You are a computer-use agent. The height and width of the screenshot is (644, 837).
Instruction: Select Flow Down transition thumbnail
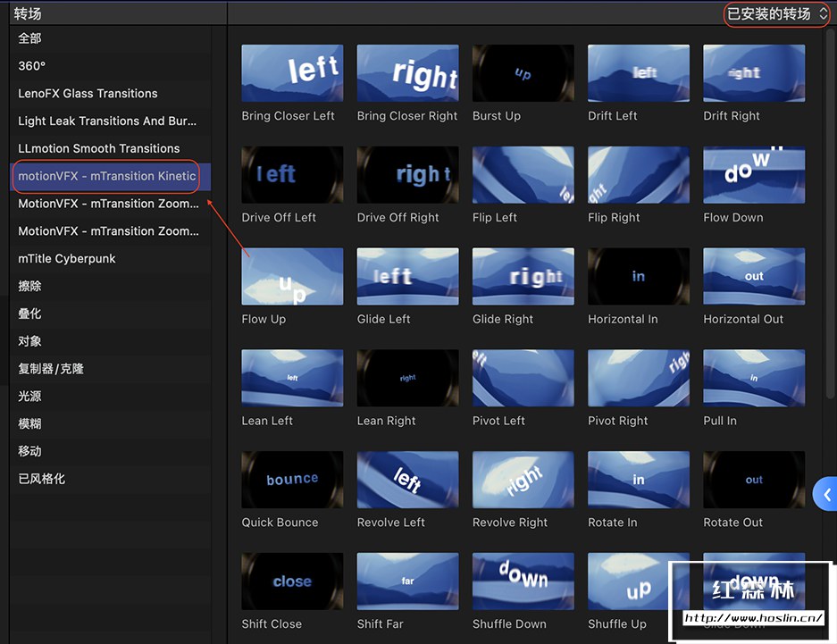click(x=754, y=174)
